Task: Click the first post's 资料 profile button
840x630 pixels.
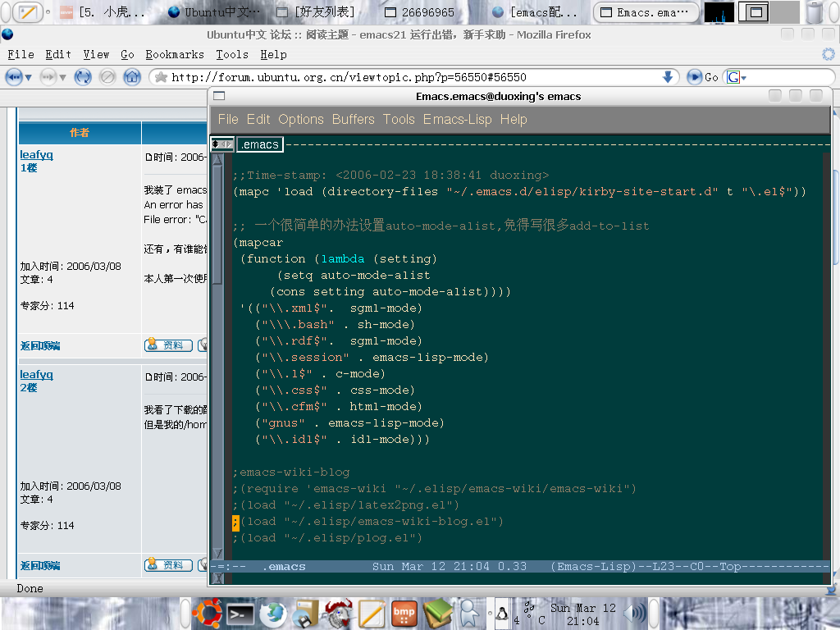Action: click(x=168, y=345)
